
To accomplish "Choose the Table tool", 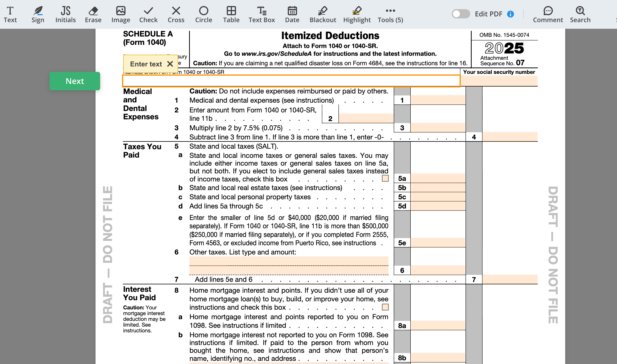I will click(x=231, y=14).
